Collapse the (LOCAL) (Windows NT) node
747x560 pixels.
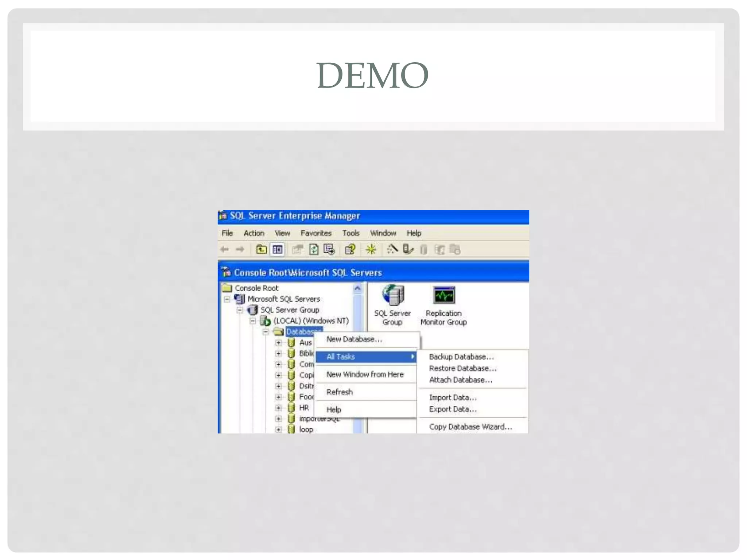pyautogui.click(x=252, y=321)
